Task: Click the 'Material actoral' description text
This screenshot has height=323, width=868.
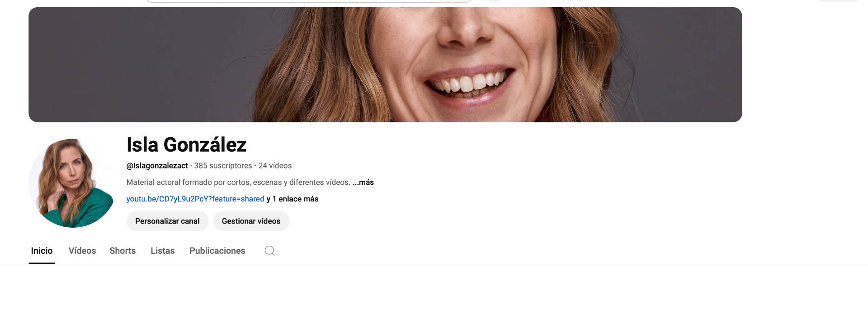Action: pos(238,182)
